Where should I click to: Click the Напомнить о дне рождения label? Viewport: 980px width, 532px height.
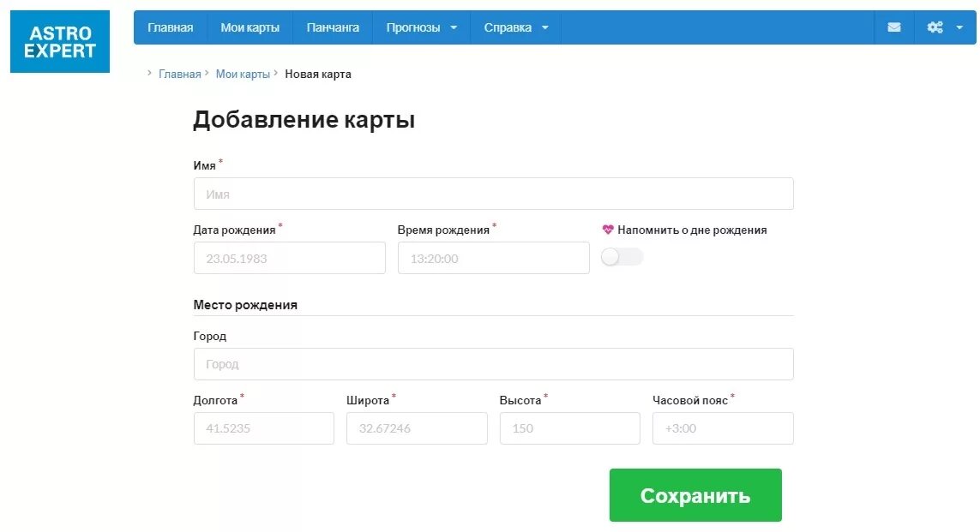[692, 230]
